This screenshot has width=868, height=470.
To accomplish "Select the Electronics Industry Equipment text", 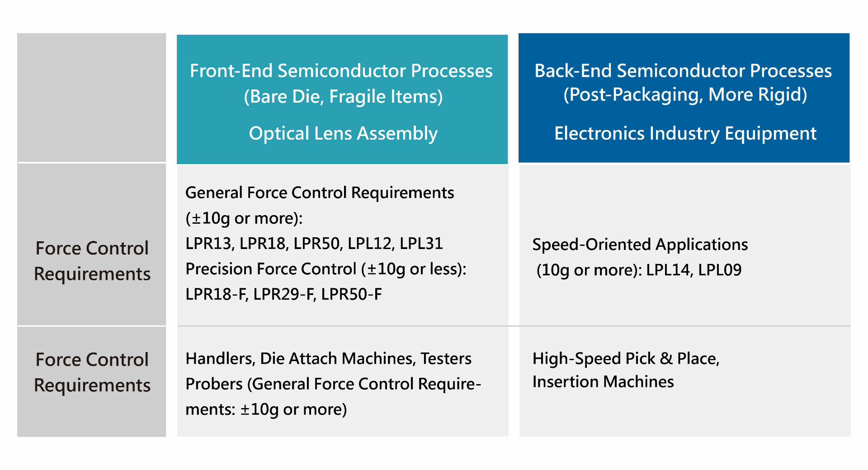I will [685, 134].
